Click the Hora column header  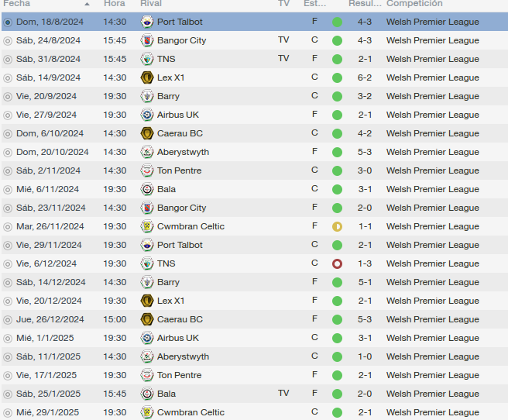pos(115,4)
